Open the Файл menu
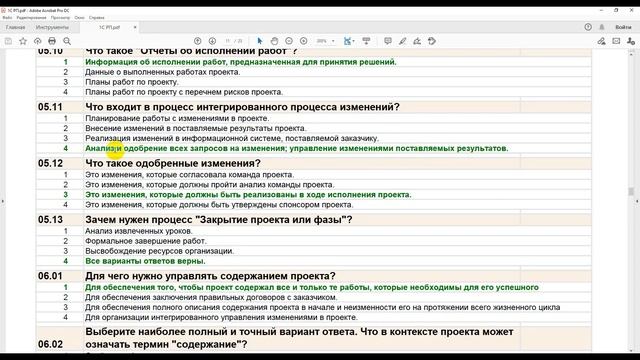This screenshot has height=360, width=640. coord(7,18)
